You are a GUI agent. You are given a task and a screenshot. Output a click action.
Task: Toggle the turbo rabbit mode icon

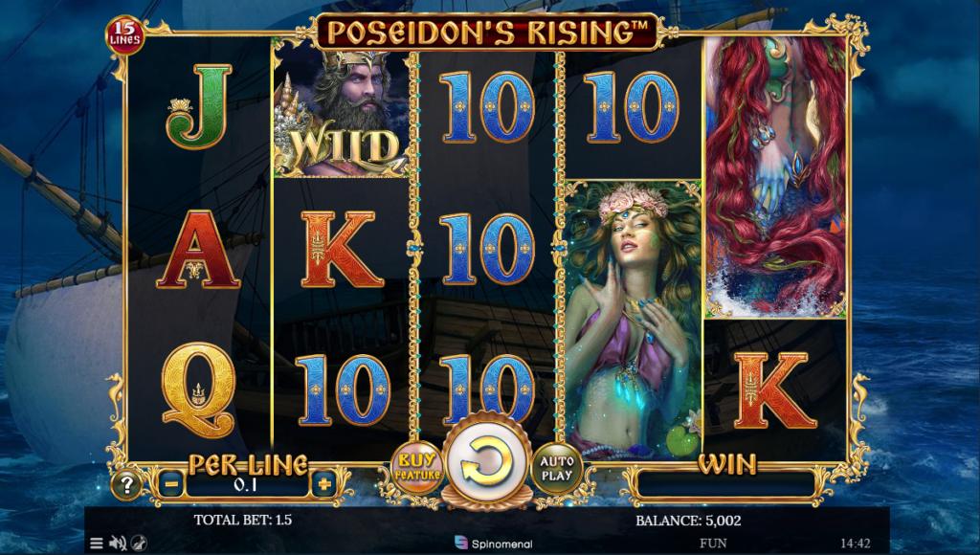(139, 544)
